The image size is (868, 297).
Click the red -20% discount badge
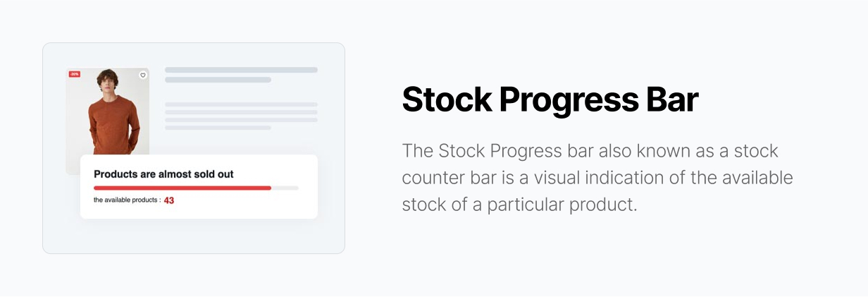[x=74, y=74]
